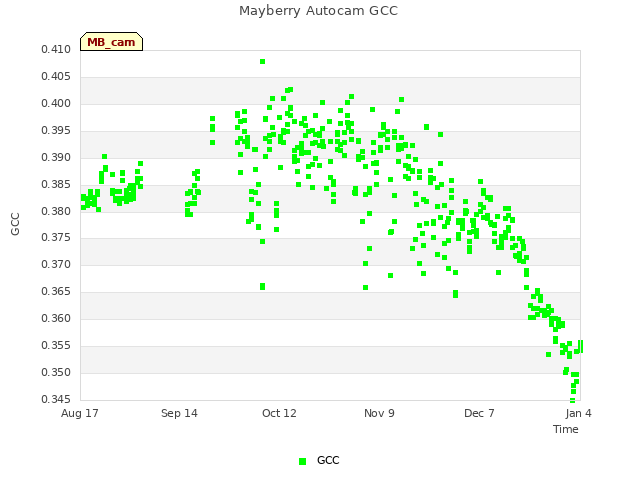This screenshot has width=640, height=480.
Task: Click the Oct 12 x-axis label
Action: click(279, 413)
